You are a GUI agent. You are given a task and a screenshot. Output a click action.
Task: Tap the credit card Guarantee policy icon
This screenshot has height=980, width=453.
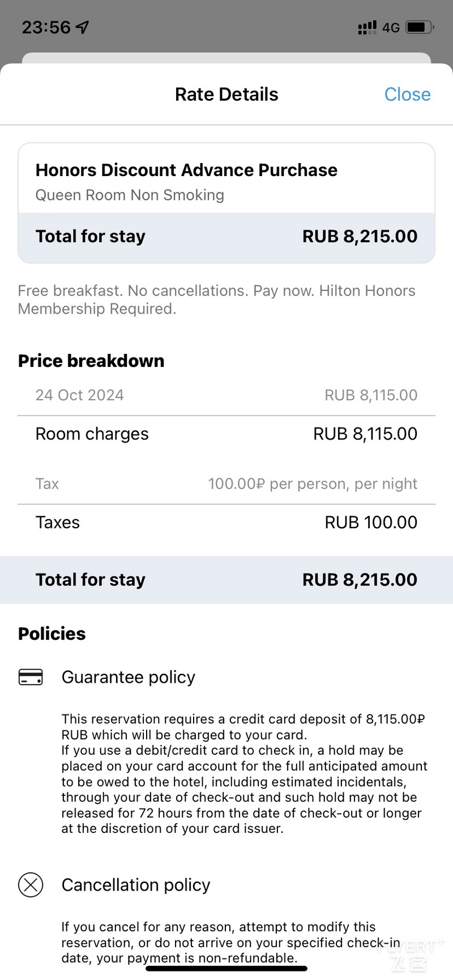coord(31,677)
